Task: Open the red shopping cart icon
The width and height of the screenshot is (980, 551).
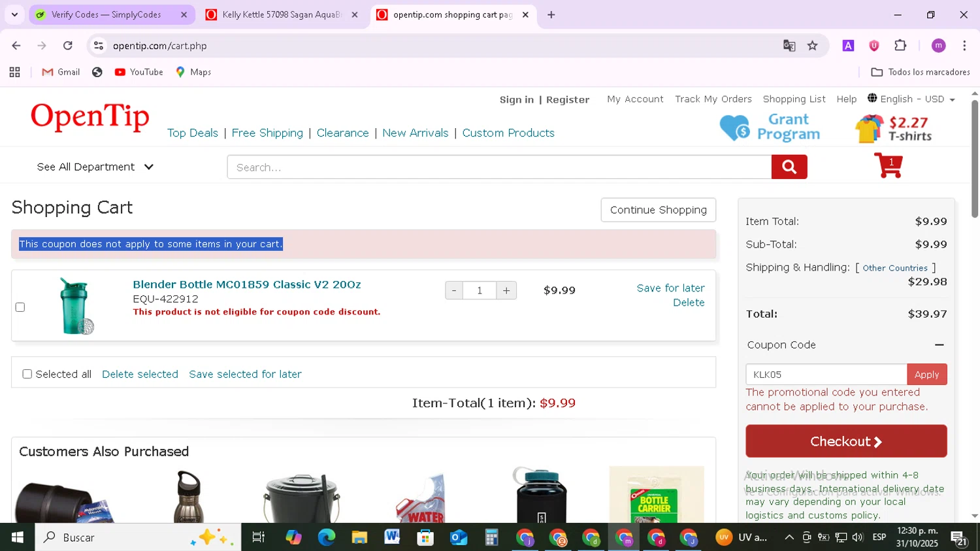Action: tap(889, 165)
